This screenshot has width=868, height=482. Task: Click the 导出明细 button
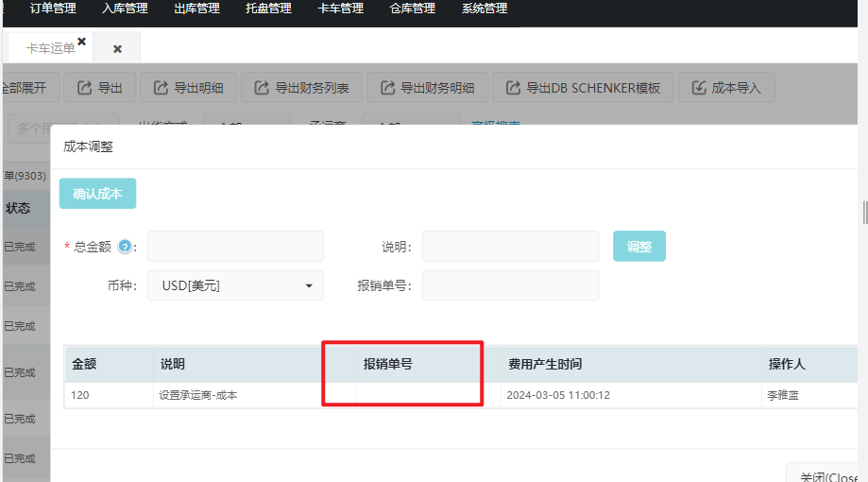[188, 88]
